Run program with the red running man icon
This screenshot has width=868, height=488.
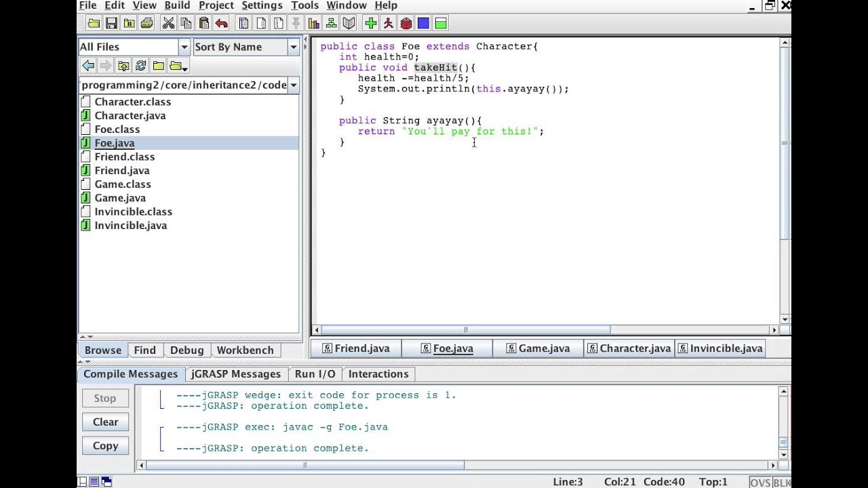(388, 24)
